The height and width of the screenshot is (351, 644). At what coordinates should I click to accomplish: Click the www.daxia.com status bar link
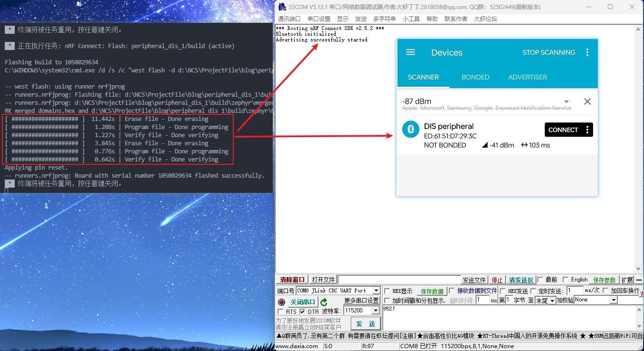tap(297, 346)
